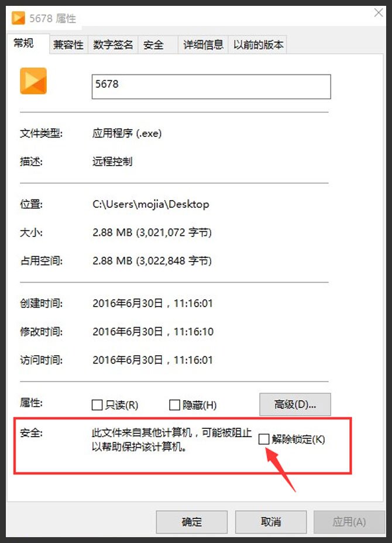392x543 pixels.
Task: Click the security warning message text
Action: pos(171,439)
